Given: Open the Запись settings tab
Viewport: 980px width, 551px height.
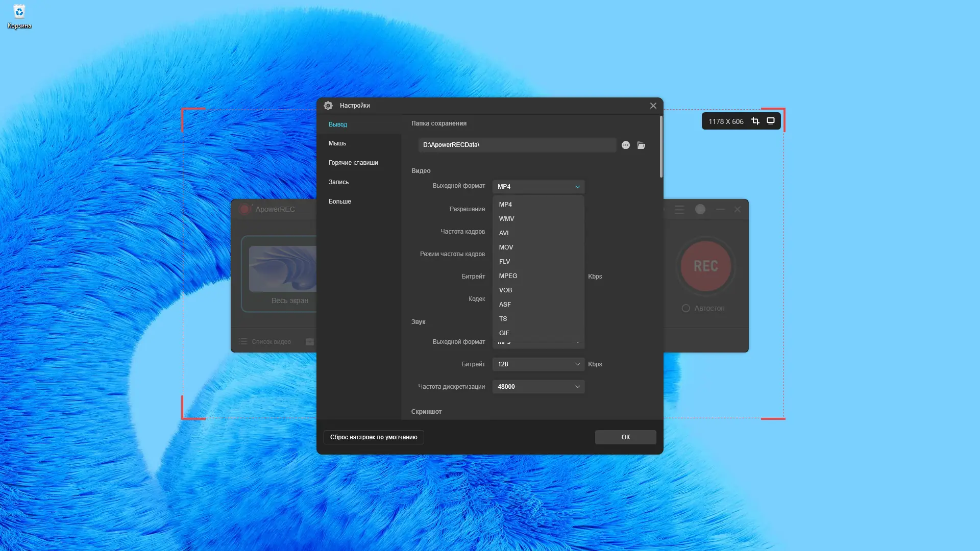Looking at the screenshot, I should [x=339, y=182].
